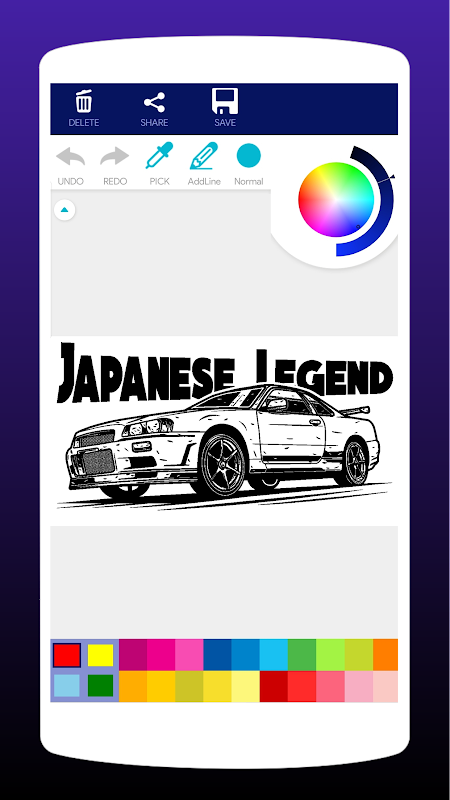Pick the magenta-purple palette swatch
Viewport: 450px width, 800px height.
point(133,655)
